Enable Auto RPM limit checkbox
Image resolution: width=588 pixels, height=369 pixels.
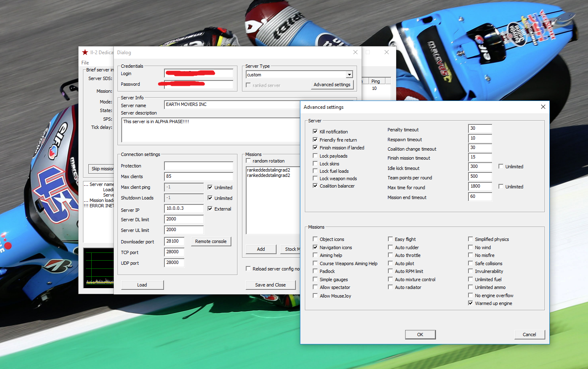point(390,271)
